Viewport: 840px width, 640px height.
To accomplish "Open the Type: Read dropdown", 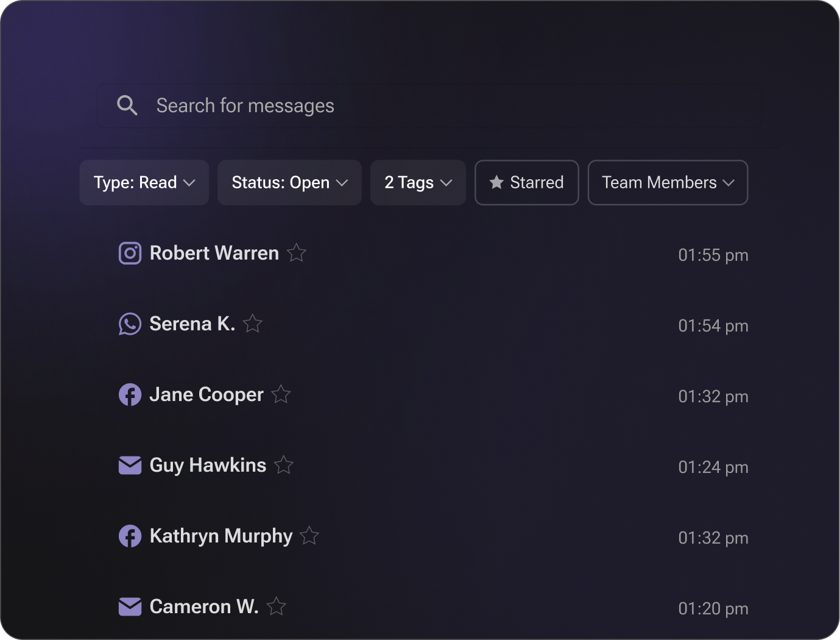I will coord(144,183).
